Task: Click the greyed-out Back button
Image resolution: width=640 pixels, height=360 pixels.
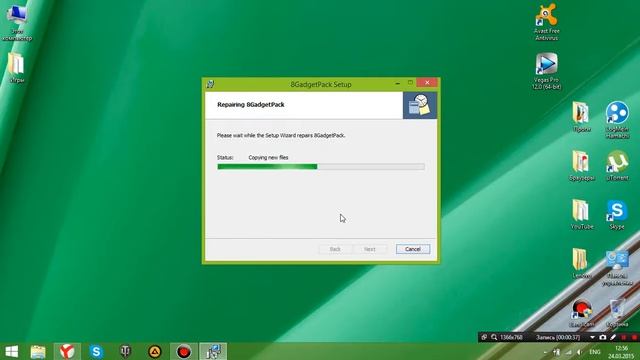Action: point(335,249)
